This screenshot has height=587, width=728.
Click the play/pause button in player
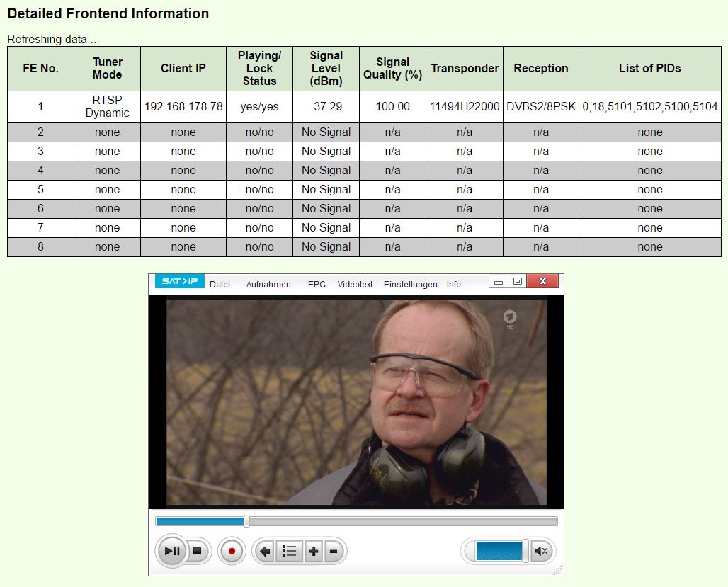point(172,551)
